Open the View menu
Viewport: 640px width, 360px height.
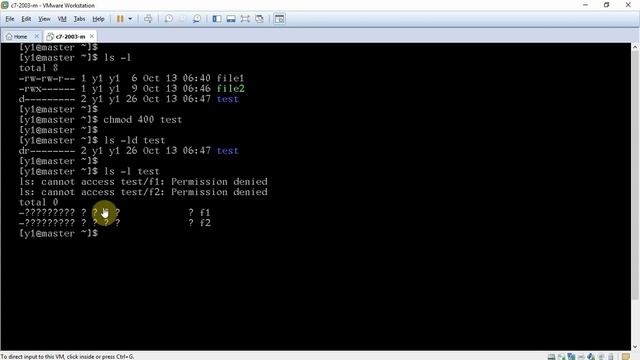pyautogui.click(x=44, y=19)
